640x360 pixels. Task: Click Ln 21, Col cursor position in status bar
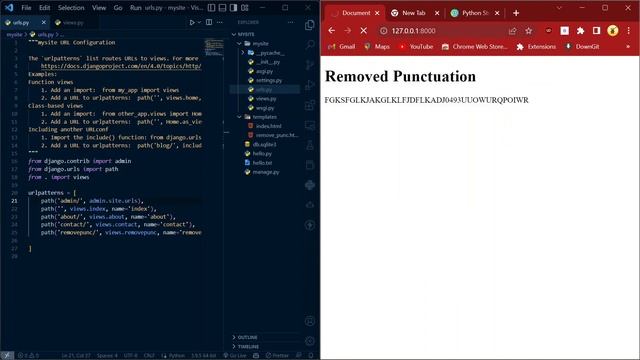point(76,356)
